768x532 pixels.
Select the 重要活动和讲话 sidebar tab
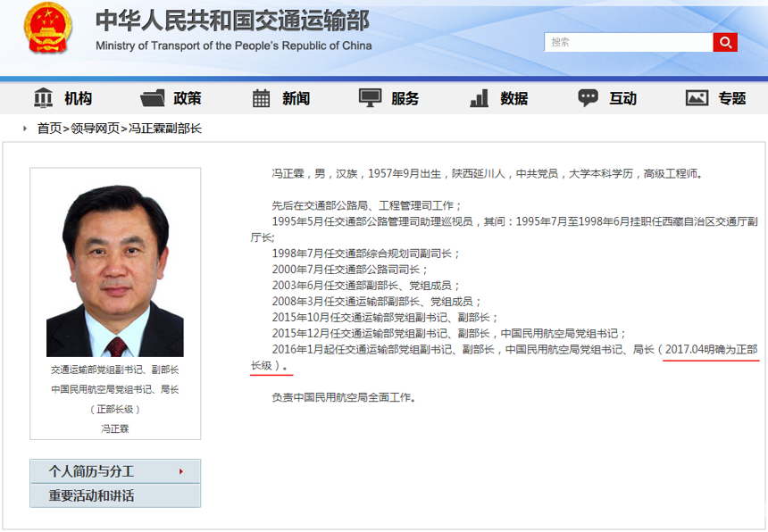coord(115,495)
